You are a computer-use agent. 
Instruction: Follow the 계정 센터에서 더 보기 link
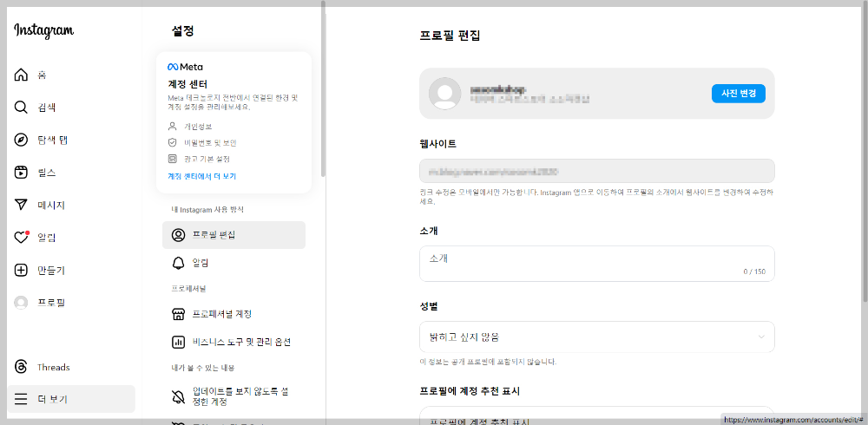click(x=202, y=177)
